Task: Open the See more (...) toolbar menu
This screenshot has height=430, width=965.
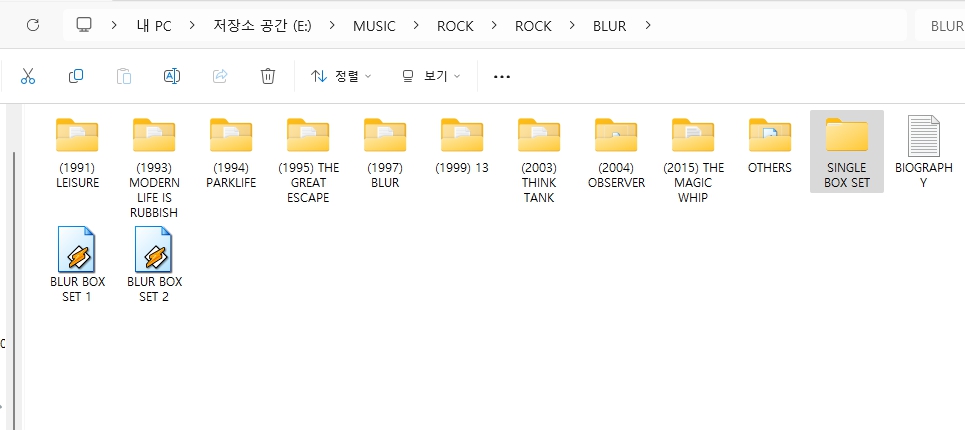Action: pyautogui.click(x=502, y=76)
